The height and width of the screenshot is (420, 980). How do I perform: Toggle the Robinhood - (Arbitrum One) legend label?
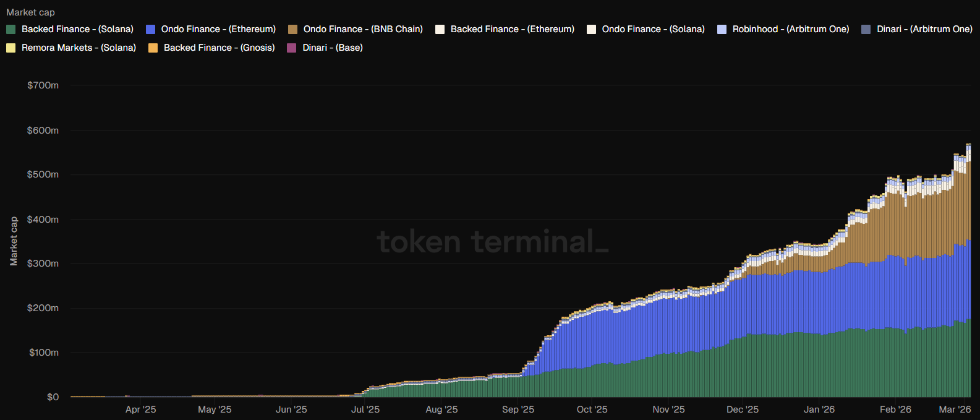coord(791,29)
